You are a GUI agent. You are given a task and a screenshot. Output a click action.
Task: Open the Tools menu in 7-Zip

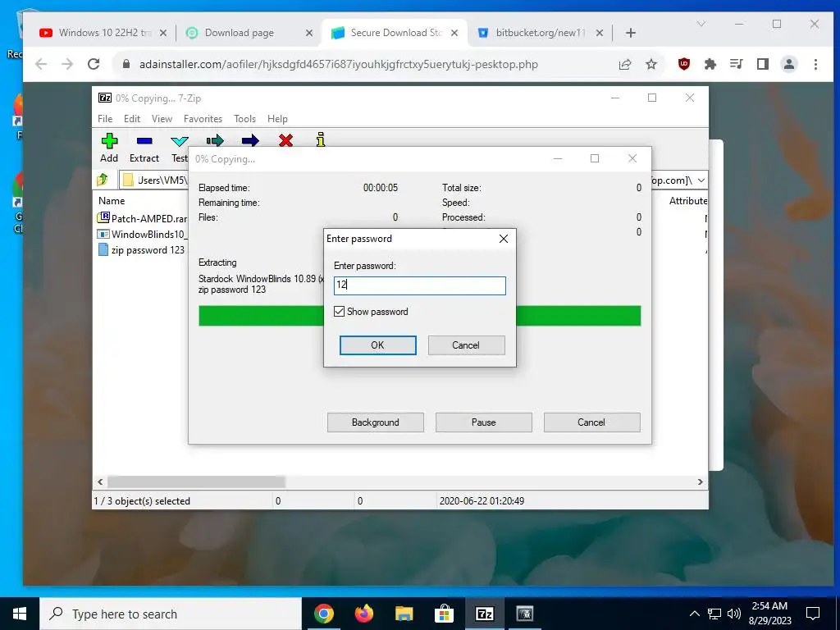[244, 118]
